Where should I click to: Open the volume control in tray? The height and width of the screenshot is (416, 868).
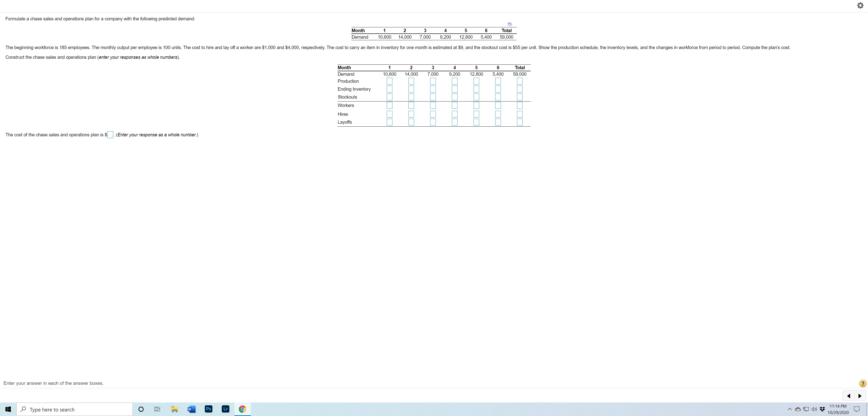(814, 409)
